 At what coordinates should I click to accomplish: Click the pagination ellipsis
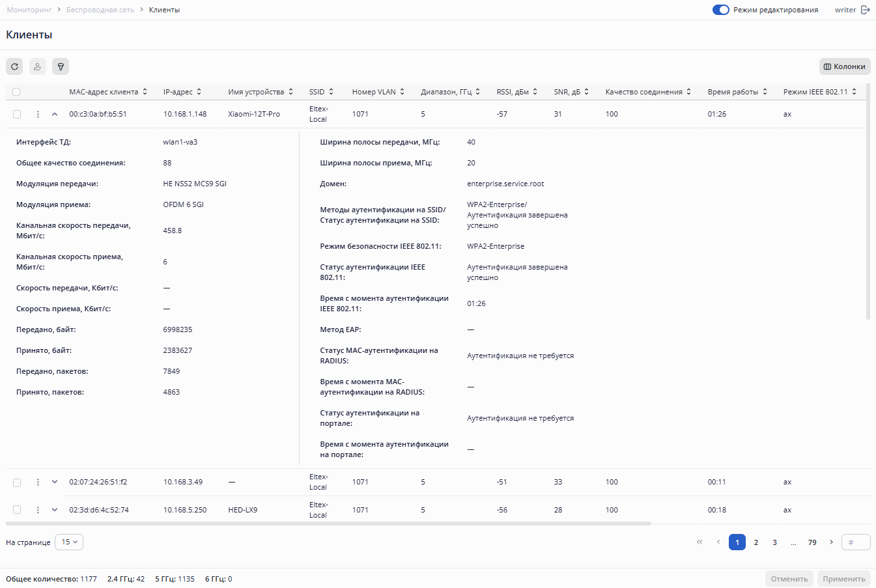tap(793, 542)
